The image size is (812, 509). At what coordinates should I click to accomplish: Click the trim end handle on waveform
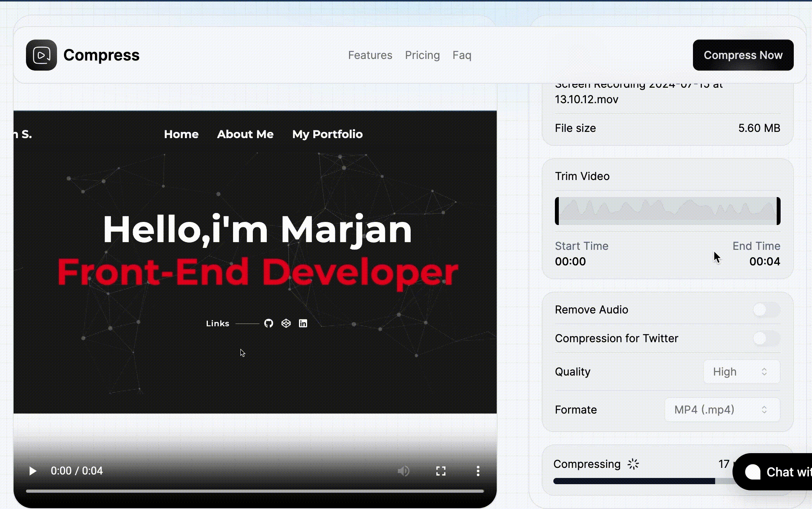[x=778, y=211]
